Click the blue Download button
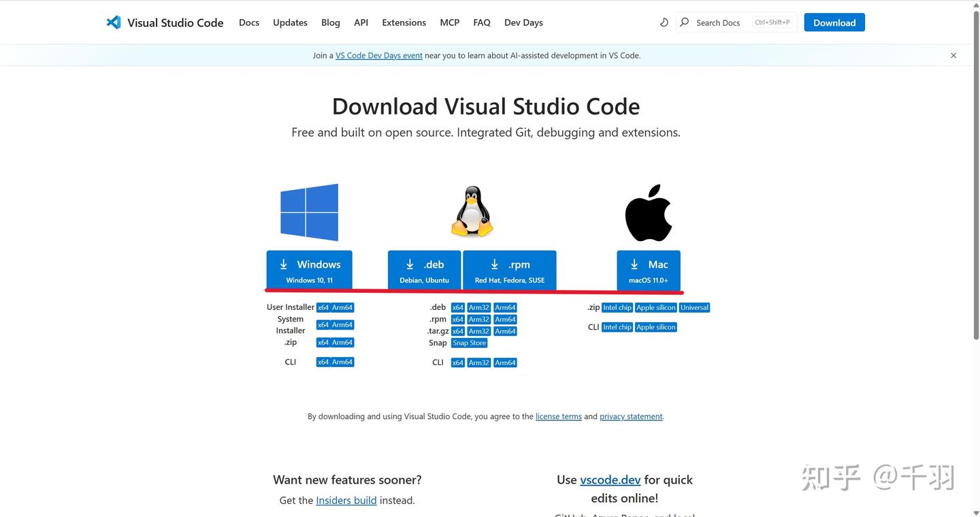 point(834,22)
